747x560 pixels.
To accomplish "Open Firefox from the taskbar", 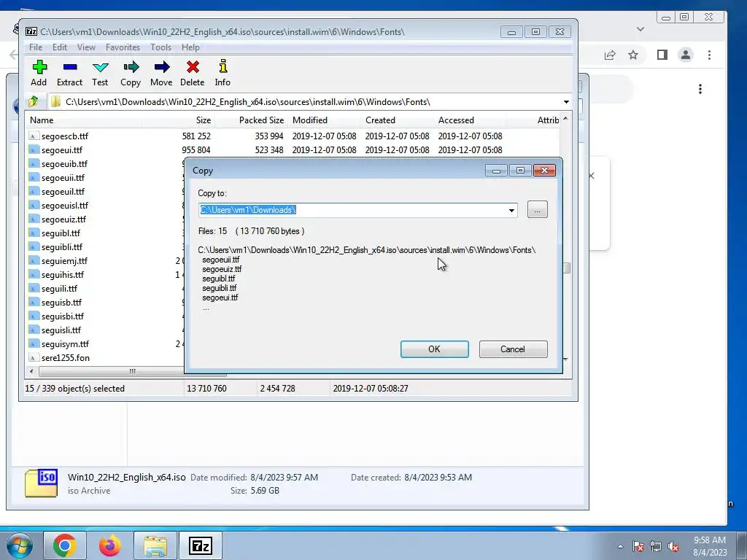I will [x=109, y=545].
